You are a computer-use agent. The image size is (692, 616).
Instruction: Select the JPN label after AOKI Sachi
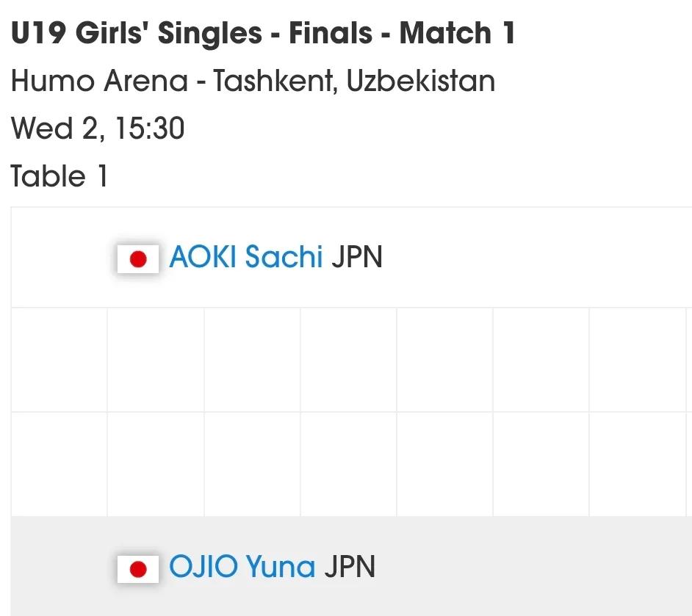click(356, 257)
